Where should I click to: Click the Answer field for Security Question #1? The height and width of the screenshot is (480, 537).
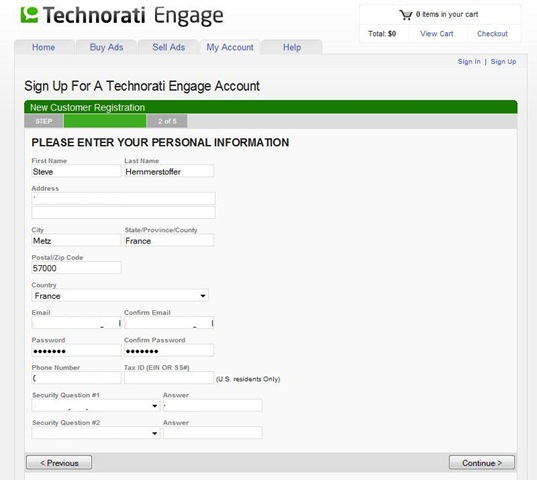tap(213, 406)
